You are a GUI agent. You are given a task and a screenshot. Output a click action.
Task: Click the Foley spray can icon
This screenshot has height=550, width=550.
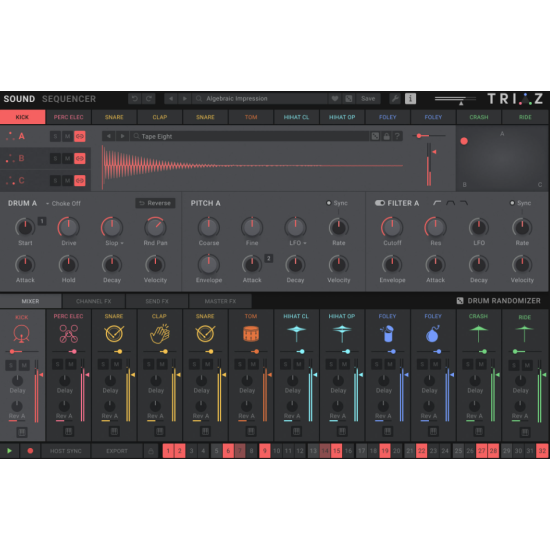click(387, 333)
